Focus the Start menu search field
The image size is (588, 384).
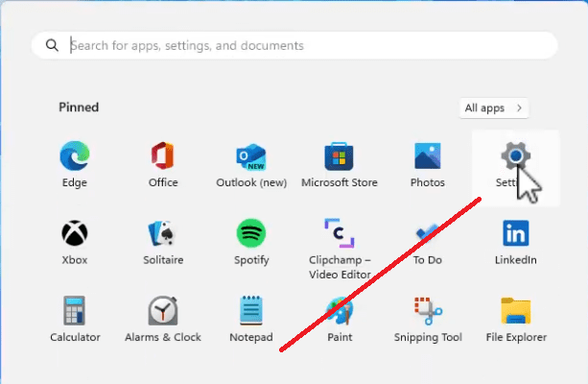click(294, 45)
